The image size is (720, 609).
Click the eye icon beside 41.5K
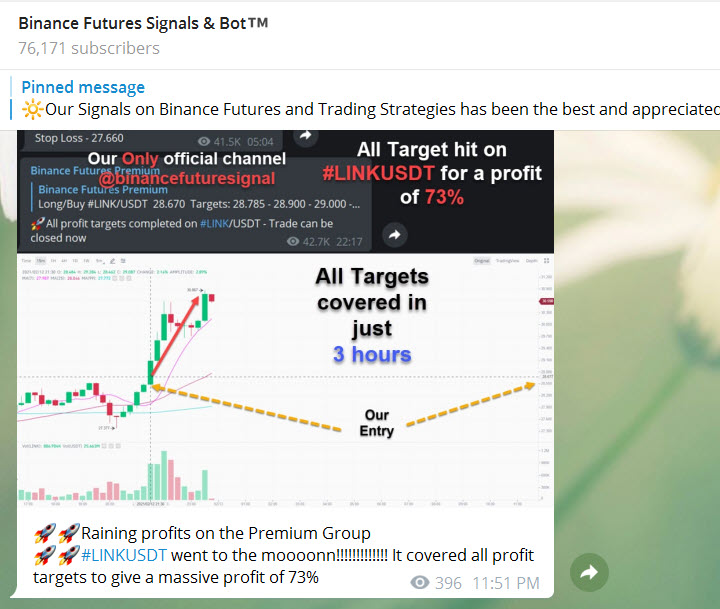click(x=207, y=141)
